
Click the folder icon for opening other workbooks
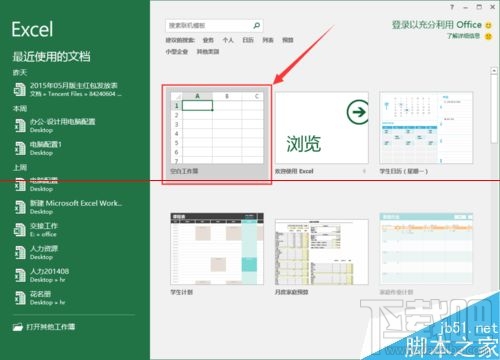pos(18,327)
